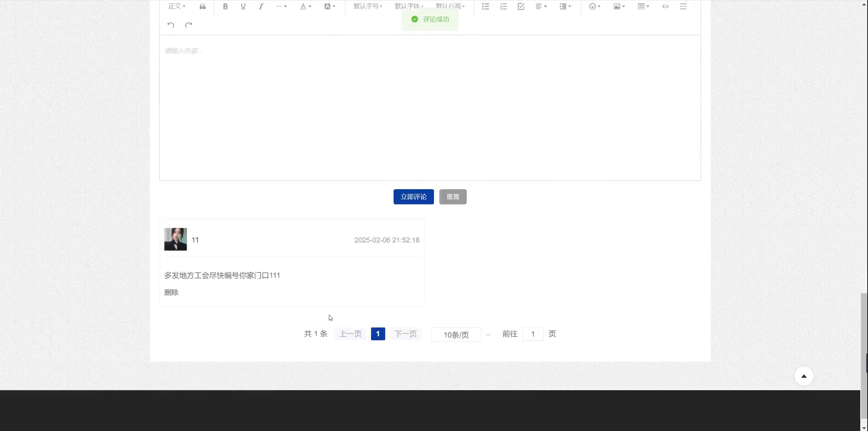This screenshot has width=868, height=431.
Task: Open the 正文 heading style dropdown
Action: [177, 6]
